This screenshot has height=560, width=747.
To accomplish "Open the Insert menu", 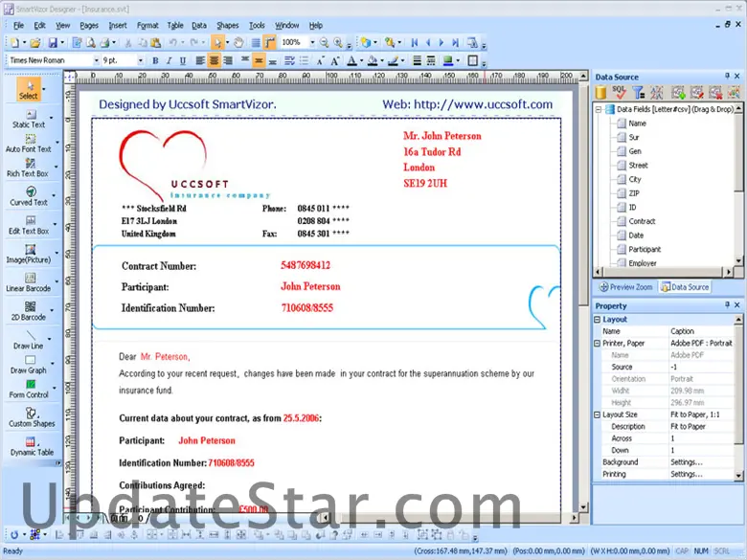I will [x=118, y=25].
